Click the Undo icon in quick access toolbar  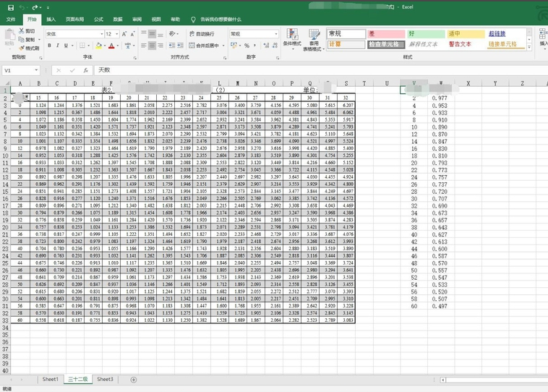pyautogui.click(x=22, y=7)
